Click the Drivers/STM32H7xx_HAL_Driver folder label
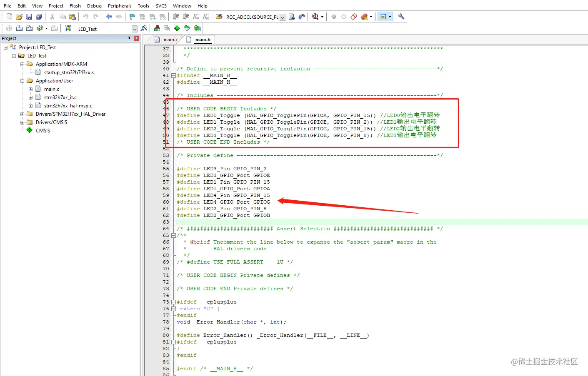Viewport: 588px width, 376px height. point(70,114)
